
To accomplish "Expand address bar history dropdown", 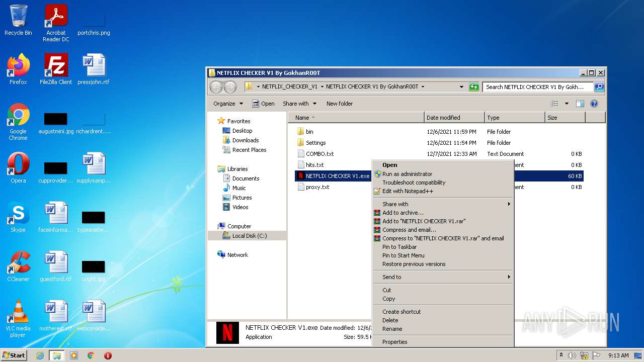I will pyautogui.click(x=461, y=86).
